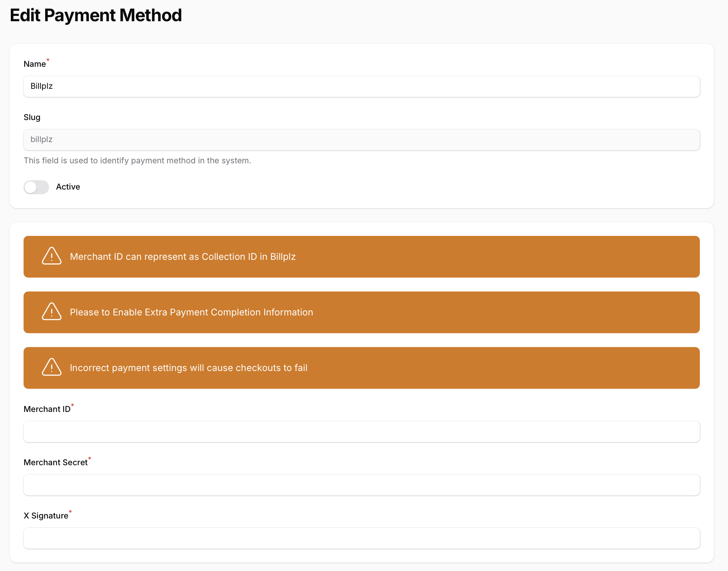Click the Merchant Secret field label
Screen dimensions: 728x571
coord(56,463)
